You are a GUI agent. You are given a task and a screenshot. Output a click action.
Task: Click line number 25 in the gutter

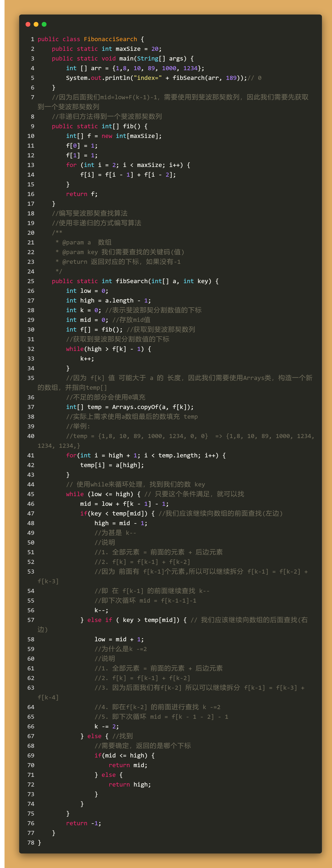[x=31, y=281]
